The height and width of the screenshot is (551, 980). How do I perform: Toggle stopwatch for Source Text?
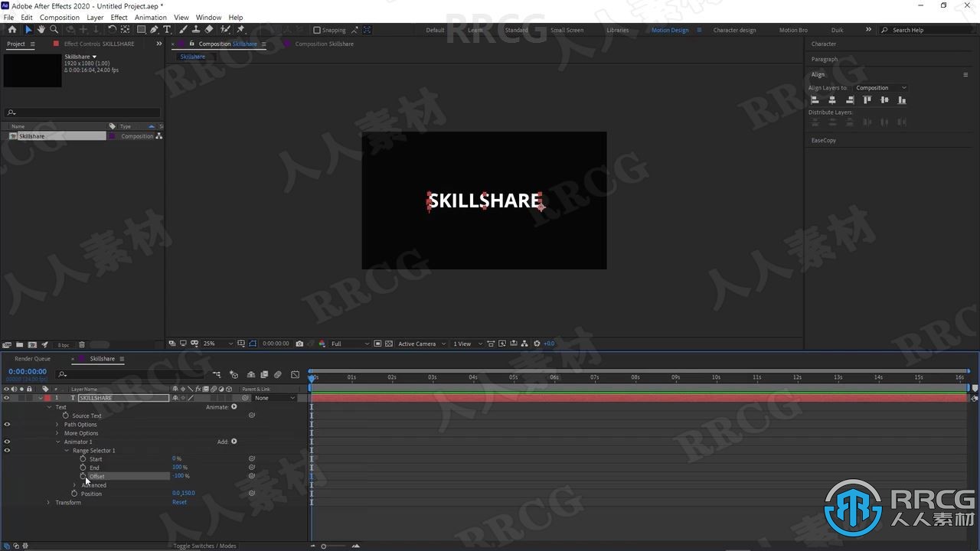pyautogui.click(x=66, y=416)
